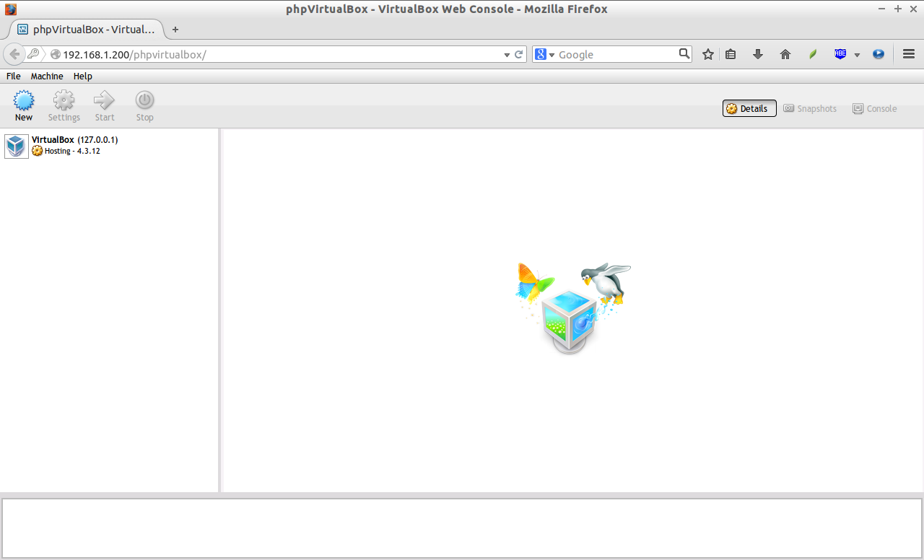Image resolution: width=924 pixels, height=560 pixels.
Task: Click the Start arrow toolbar button
Action: click(x=105, y=106)
